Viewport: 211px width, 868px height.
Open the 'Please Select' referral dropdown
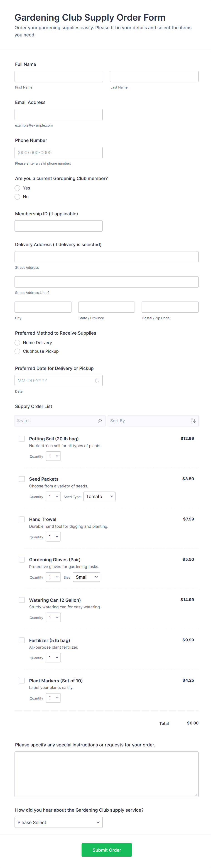tap(58, 822)
